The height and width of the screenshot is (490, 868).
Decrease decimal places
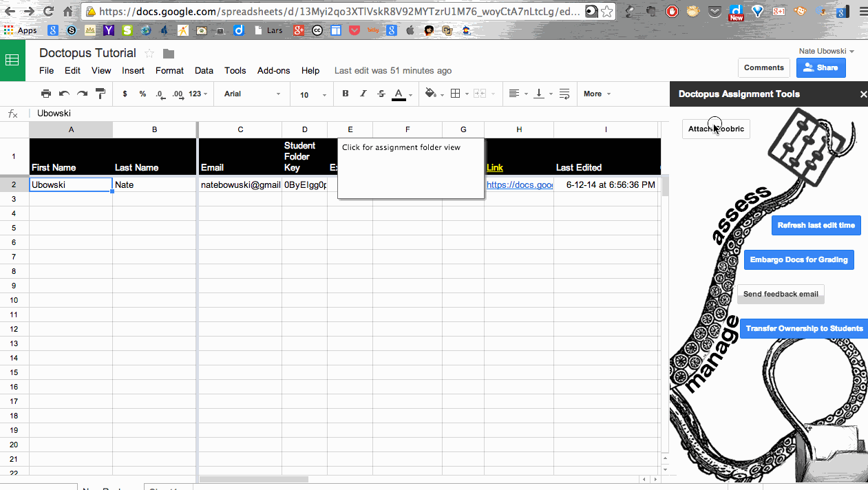160,94
